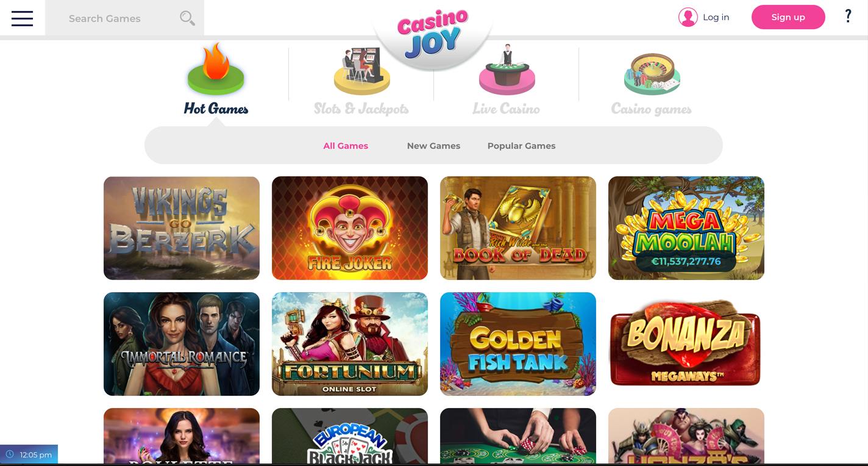Click the clock icon in the time widget

point(10,454)
